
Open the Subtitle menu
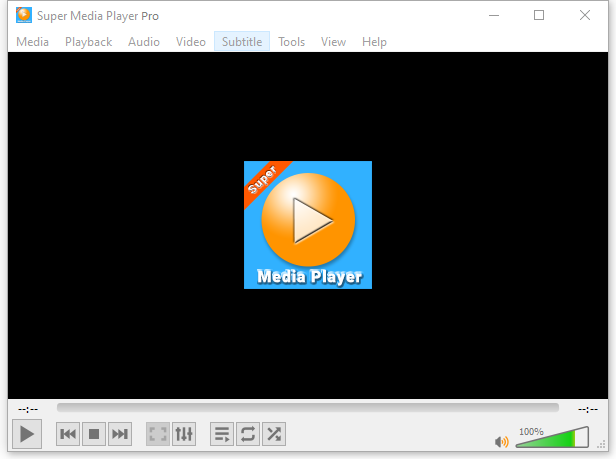click(242, 42)
